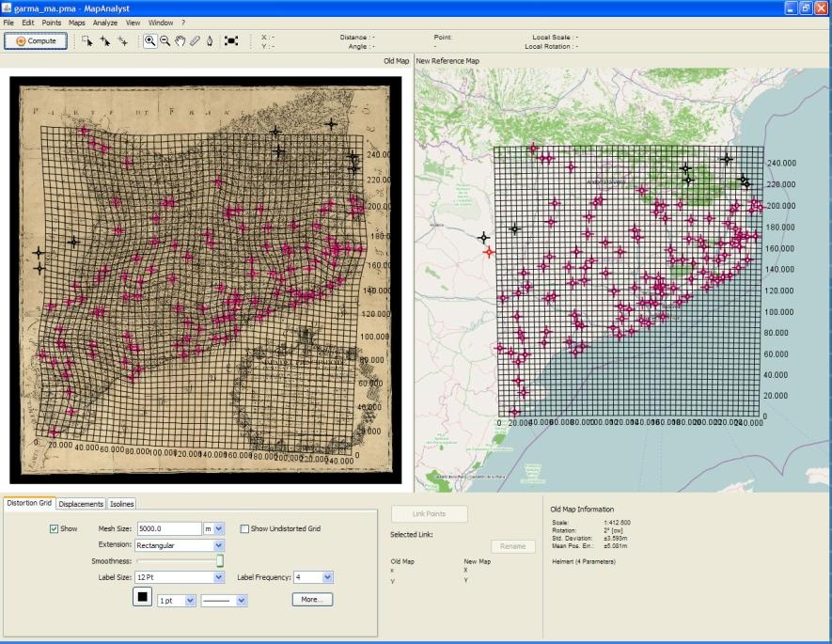Open the mesh size unit dropdown (m)
This screenshot has height=644, width=832.
click(214, 529)
